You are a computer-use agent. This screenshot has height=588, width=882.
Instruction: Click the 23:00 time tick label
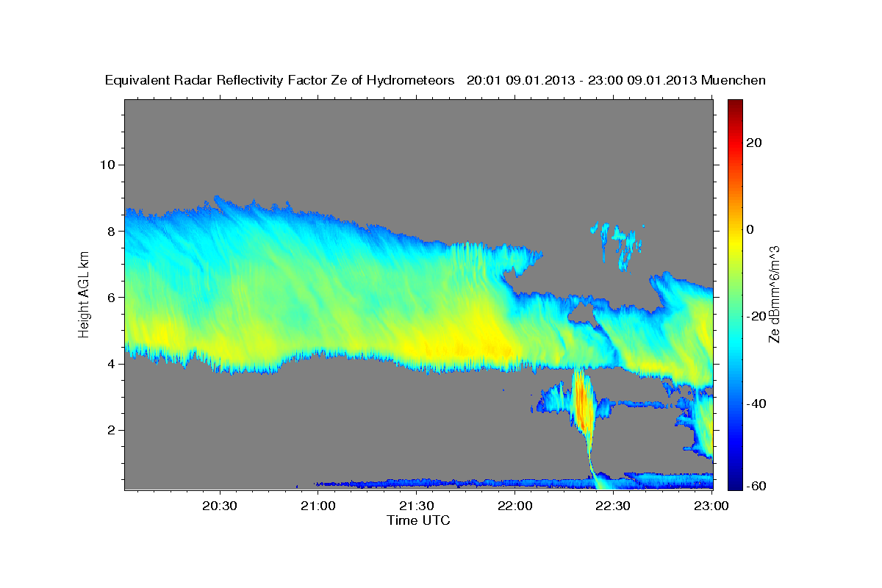711,506
